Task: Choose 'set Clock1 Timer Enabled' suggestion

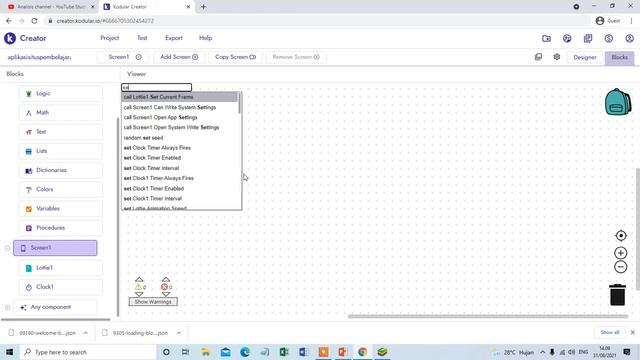Action: click(x=180, y=189)
